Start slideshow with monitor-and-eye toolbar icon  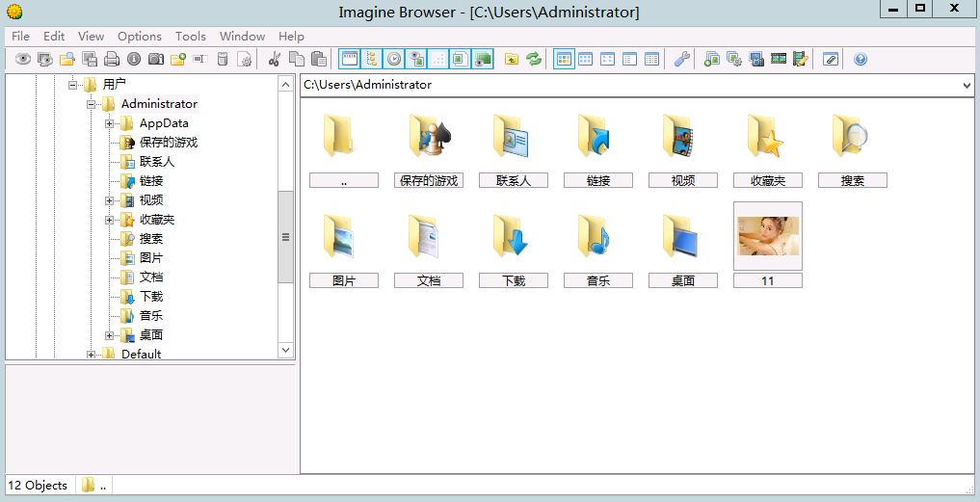tap(45, 60)
